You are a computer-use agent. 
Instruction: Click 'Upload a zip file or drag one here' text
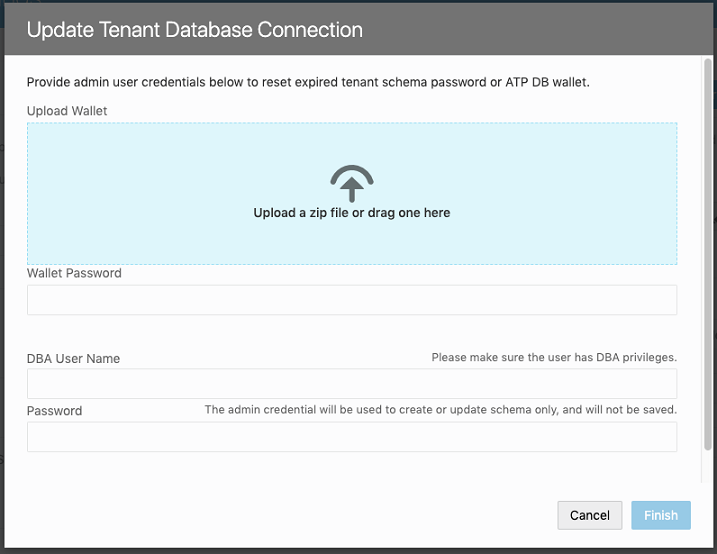(x=352, y=213)
